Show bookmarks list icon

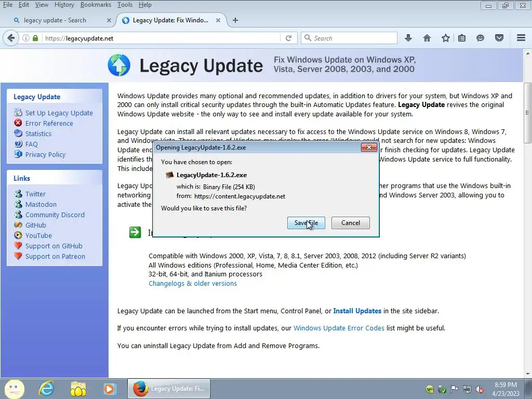462,38
